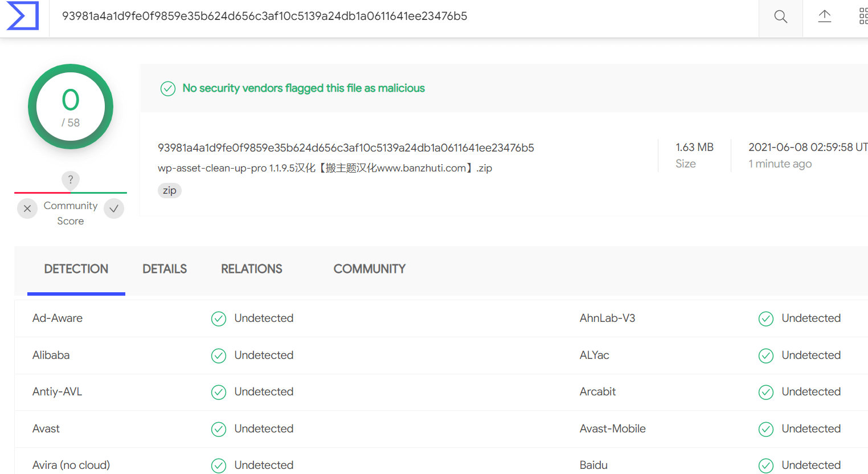
Task: Click the Community Score label
Action: [71, 213]
